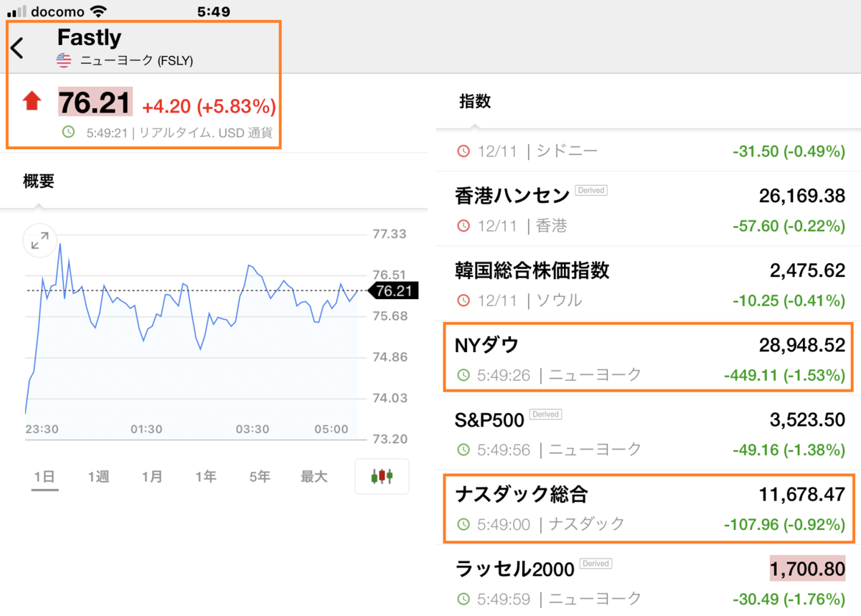
Task: Tap the 77.33 chart axis label
Action: (390, 234)
